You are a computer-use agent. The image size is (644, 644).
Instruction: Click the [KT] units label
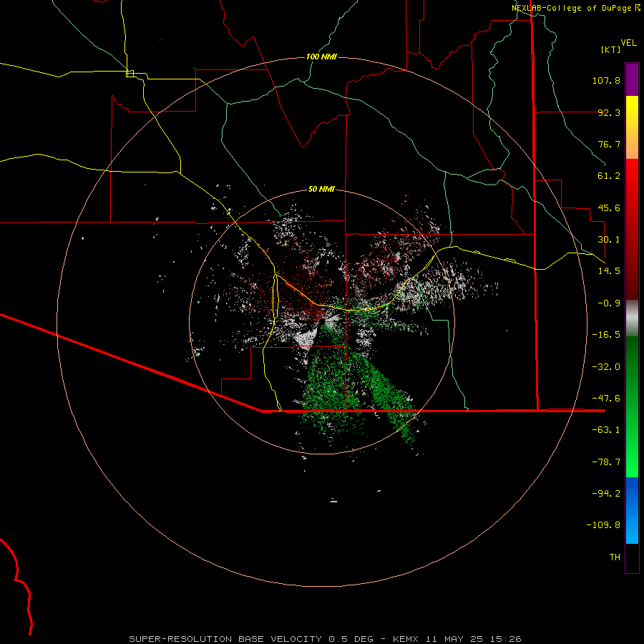pos(611,49)
